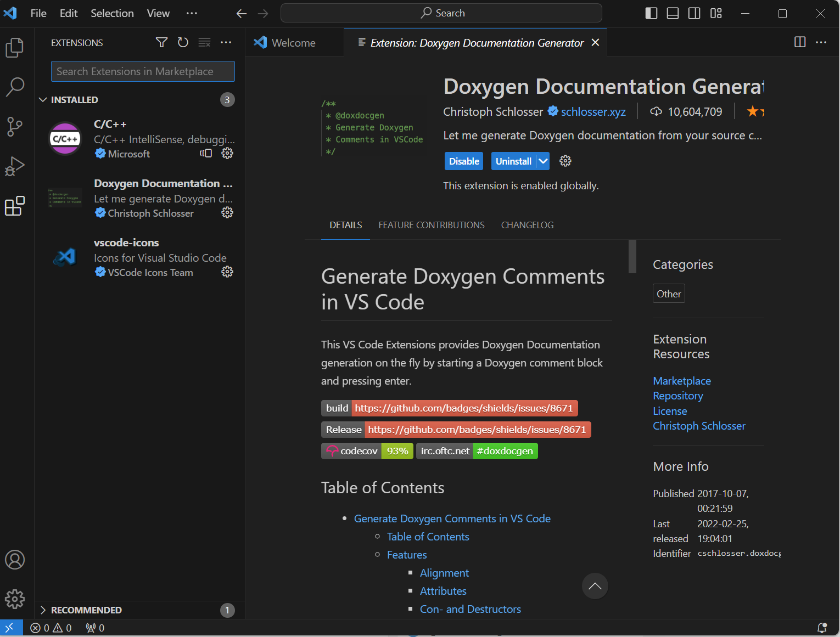Screen dimensions: 840x637
Task: Open the View menu
Action: click(158, 13)
